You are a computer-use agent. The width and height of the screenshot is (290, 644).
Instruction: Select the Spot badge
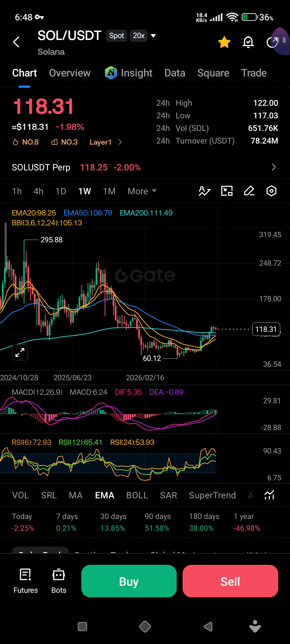(117, 36)
